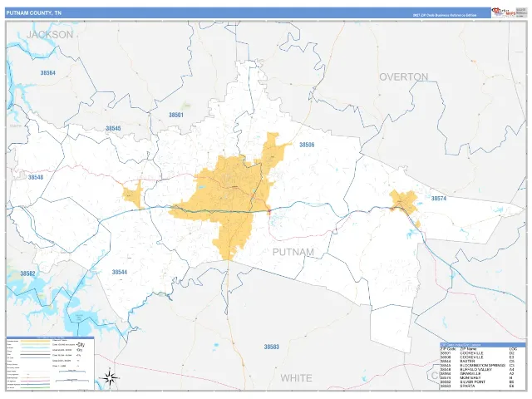Screen dimensions: 532x399
Task: Click the map publisher logo in the header
Action: click(x=504, y=12)
